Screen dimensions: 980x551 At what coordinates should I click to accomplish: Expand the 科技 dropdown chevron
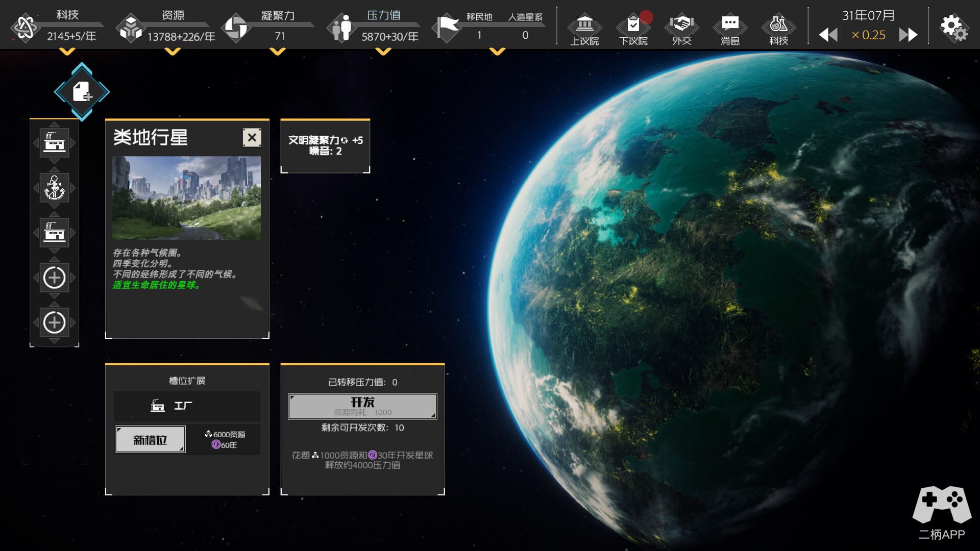[x=67, y=52]
